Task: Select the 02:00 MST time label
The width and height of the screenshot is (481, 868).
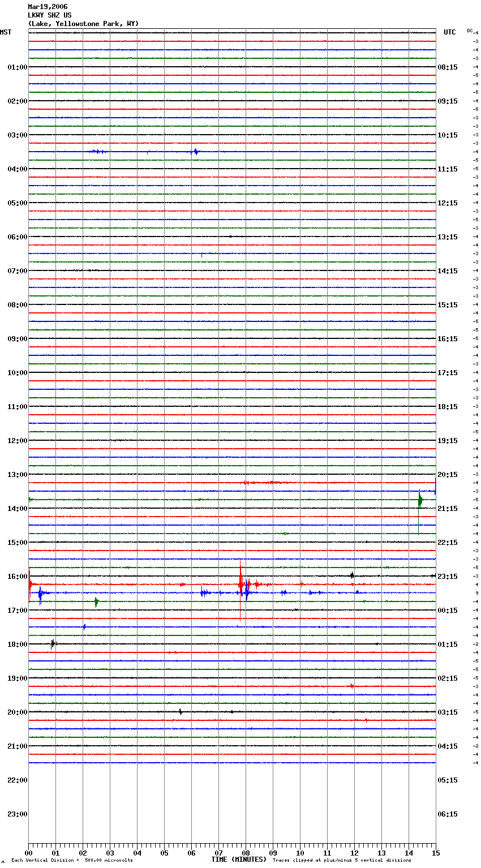Action: click(17, 101)
